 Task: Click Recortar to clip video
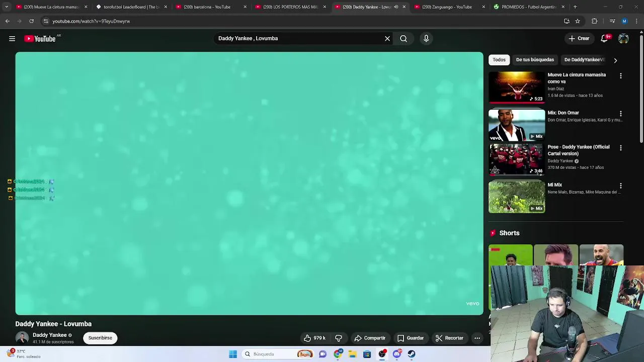pos(449,338)
